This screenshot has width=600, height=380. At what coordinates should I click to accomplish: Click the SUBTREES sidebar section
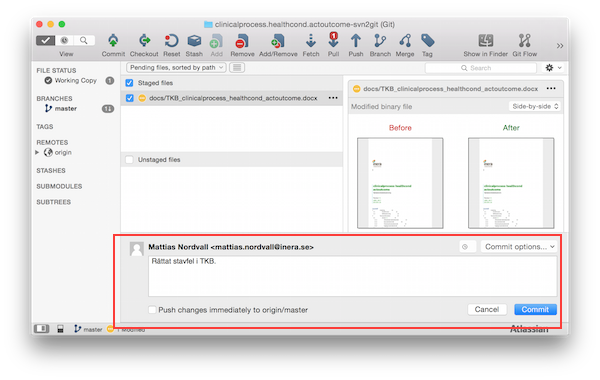54,202
